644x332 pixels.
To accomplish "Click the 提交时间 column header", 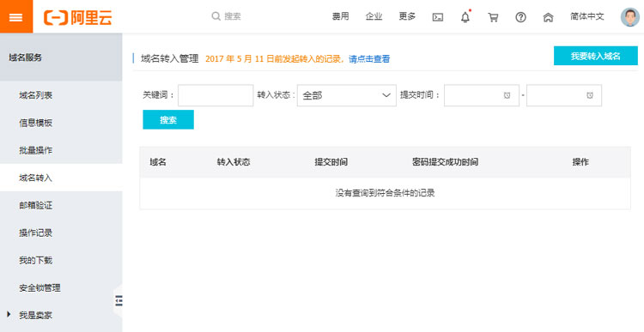I will click(331, 162).
